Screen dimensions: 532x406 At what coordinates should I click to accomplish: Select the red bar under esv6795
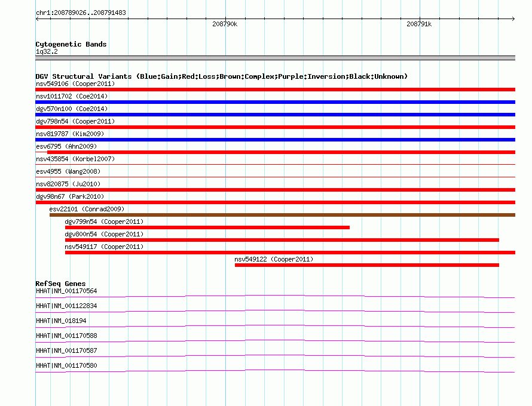point(281,152)
